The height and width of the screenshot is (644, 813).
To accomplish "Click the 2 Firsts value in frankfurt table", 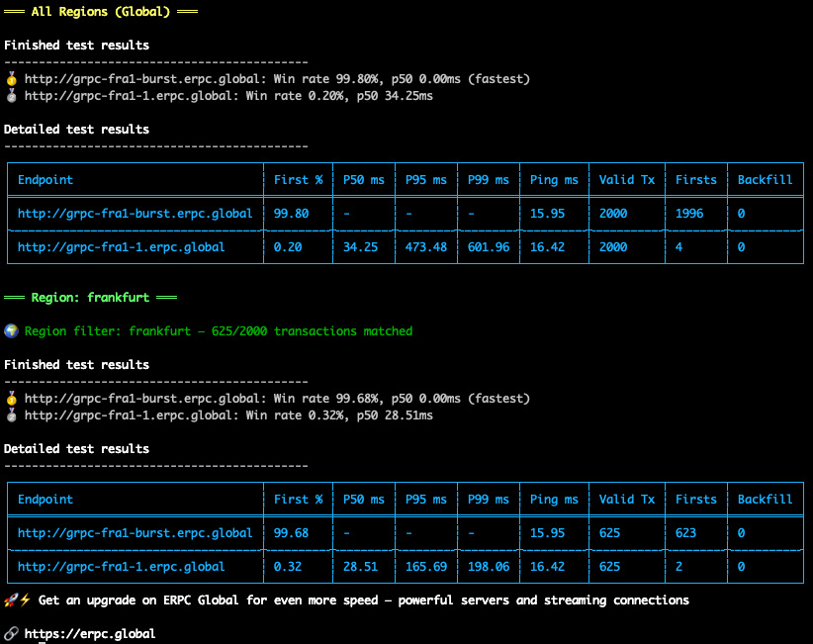I will tap(678, 567).
